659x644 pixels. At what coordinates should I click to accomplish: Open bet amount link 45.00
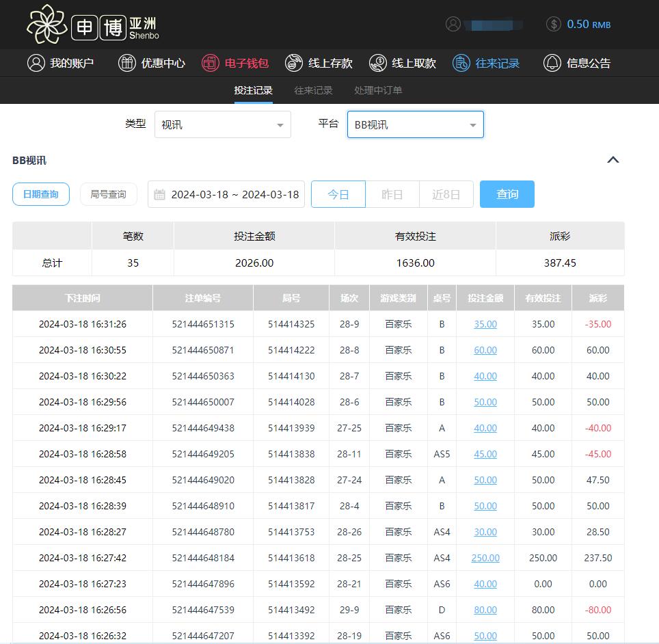tap(485, 454)
